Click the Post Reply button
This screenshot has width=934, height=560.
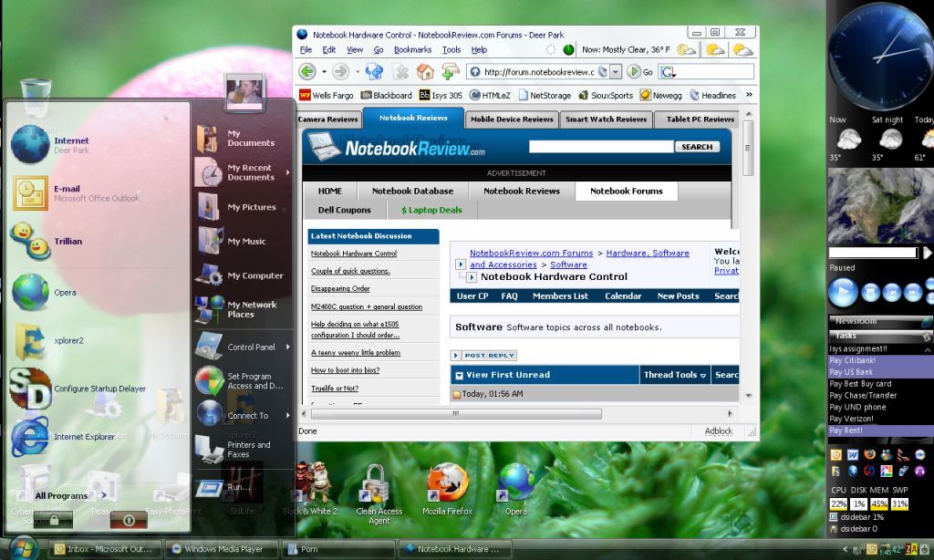click(x=483, y=355)
